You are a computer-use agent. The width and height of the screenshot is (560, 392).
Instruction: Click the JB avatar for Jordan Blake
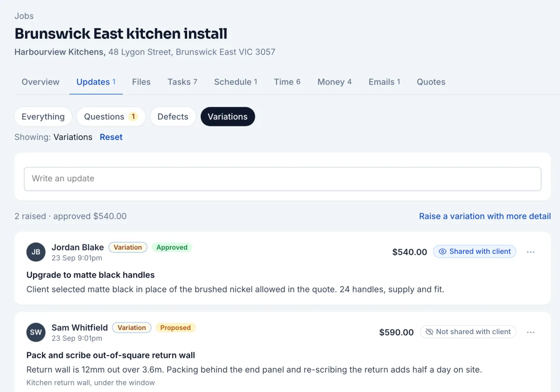[36, 252]
